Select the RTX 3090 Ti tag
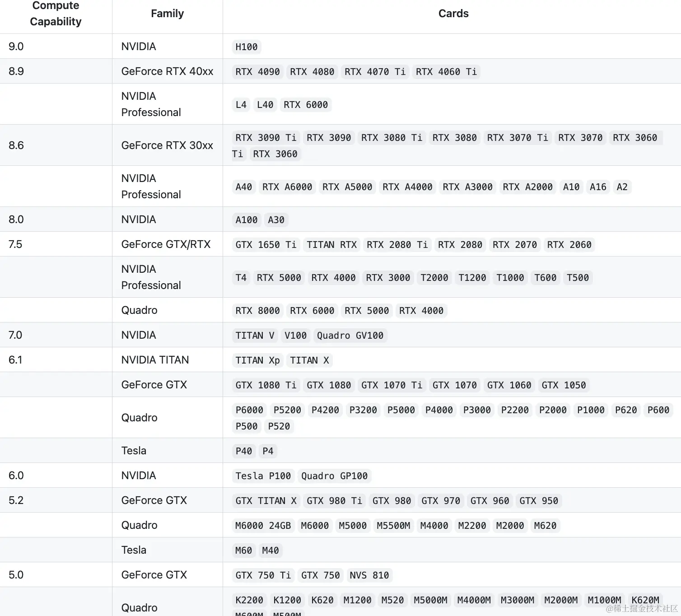 coord(266,138)
